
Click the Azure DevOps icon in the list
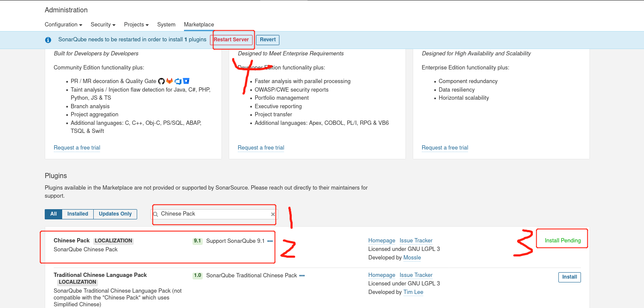178,81
